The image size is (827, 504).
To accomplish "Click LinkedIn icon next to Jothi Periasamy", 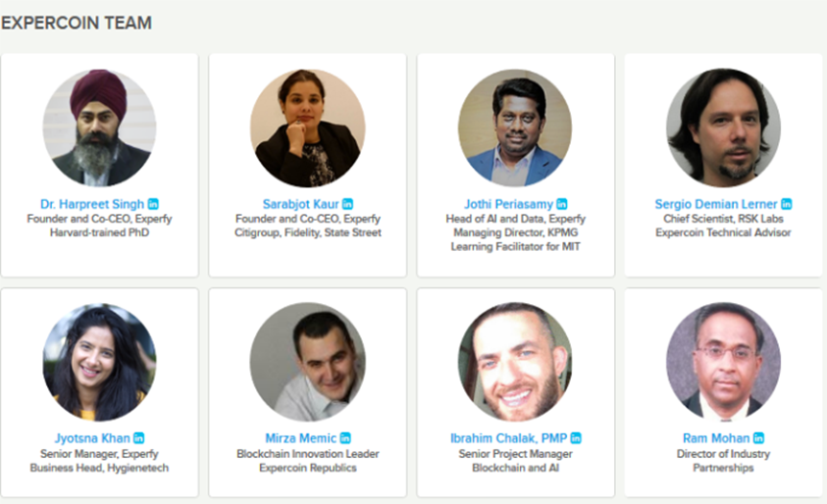I will [562, 204].
